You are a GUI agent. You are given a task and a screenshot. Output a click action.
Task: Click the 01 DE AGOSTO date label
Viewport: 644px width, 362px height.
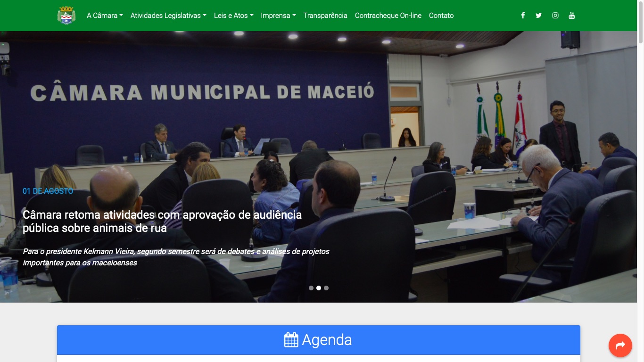(x=48, y=191)
